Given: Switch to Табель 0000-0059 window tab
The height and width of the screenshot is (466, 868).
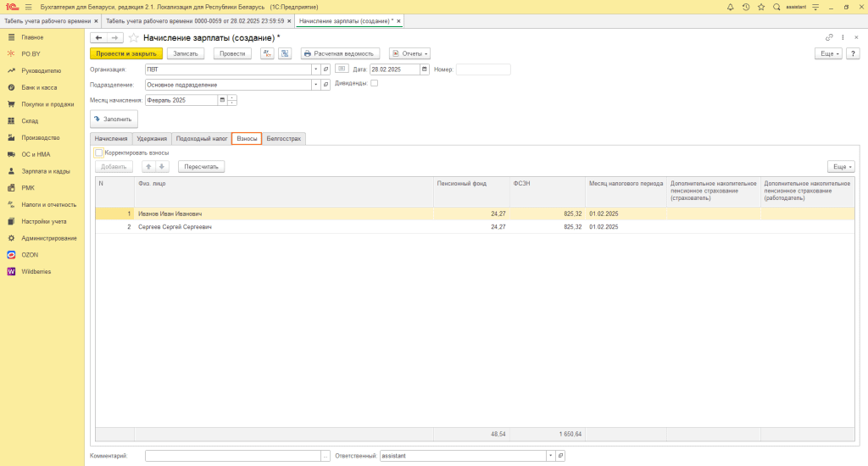Looking at the screenshot, I should [195, 21].
